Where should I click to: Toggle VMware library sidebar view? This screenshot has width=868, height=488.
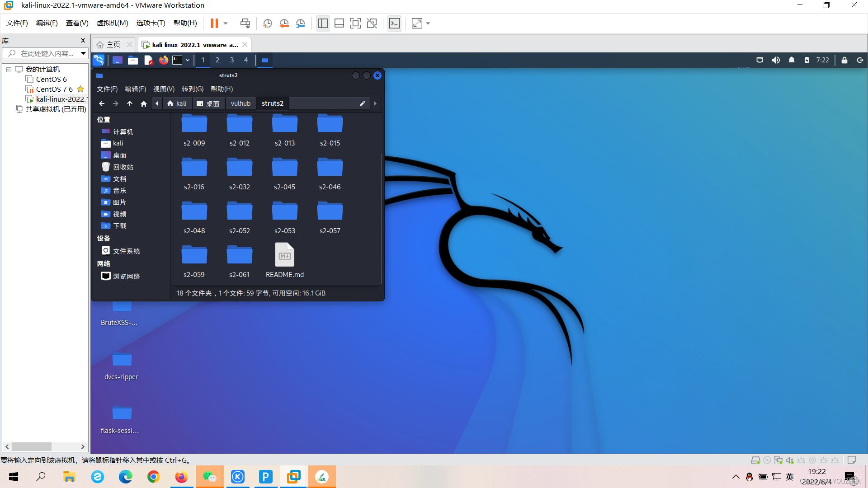[323, 23]
